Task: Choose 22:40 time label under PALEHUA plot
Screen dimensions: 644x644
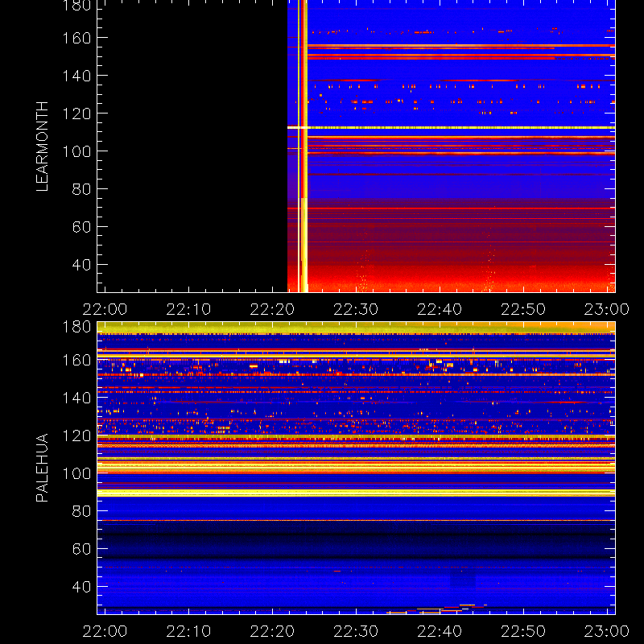Action: 440,631
